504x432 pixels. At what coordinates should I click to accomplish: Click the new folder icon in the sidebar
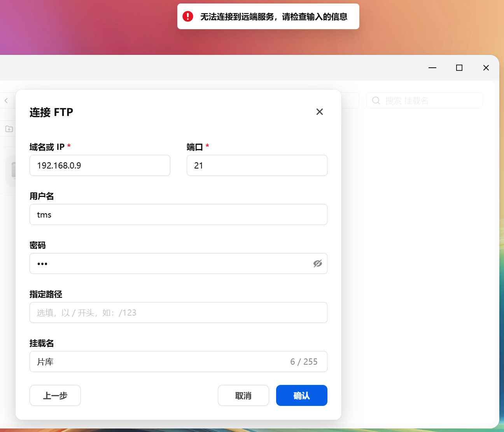(9, 128)
